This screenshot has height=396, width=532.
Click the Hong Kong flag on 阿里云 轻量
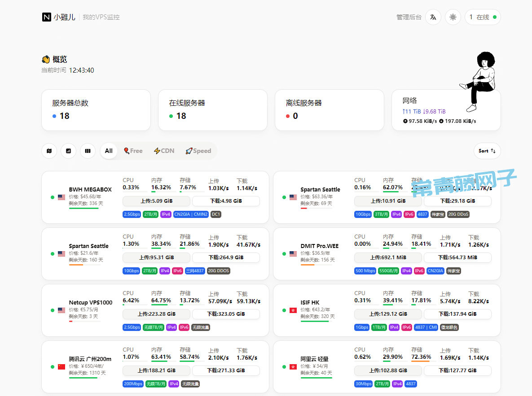click(x=293, y=367)
